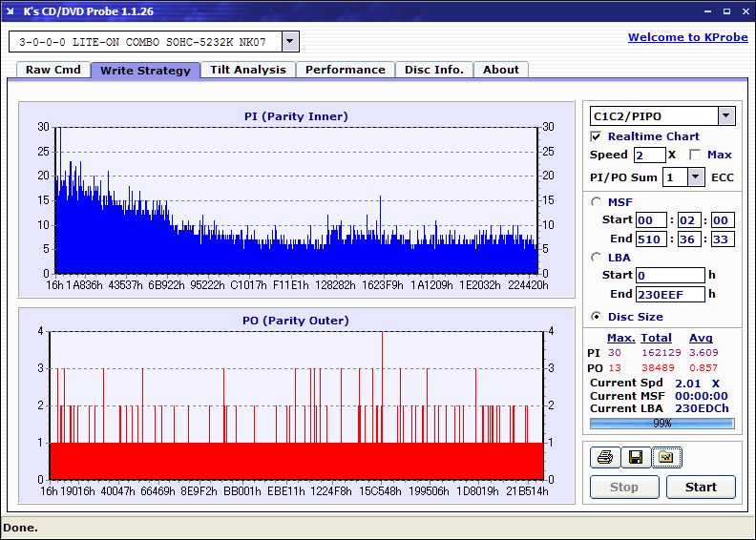The width and height of the screenshot is (756, 540).
Task: Open the Disc Info. tab
Action: (434, 70)
